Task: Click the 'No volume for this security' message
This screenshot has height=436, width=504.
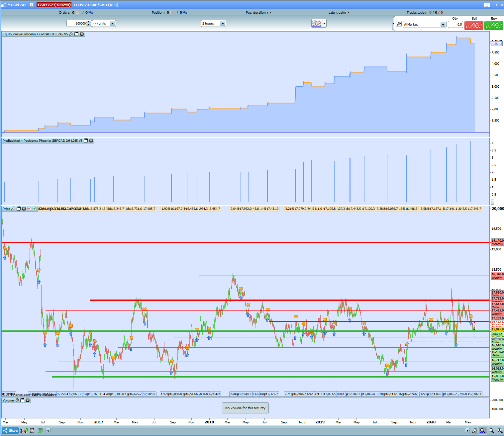Action: [245, 408]
